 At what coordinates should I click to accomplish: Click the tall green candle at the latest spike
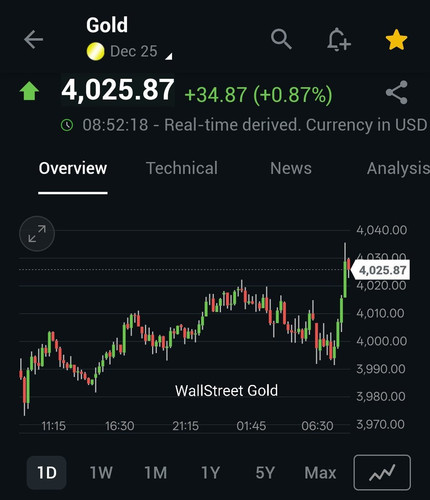pos(345,279)
